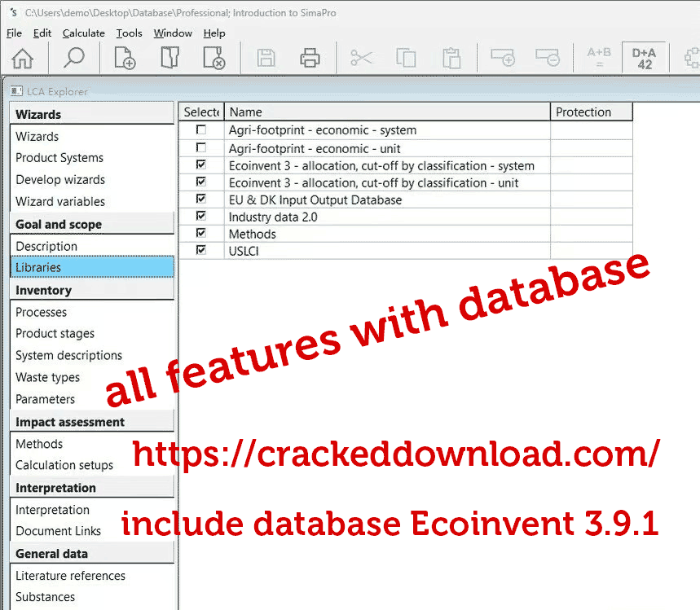Check Agri-footprint economic system library

[x=201, y=129]
